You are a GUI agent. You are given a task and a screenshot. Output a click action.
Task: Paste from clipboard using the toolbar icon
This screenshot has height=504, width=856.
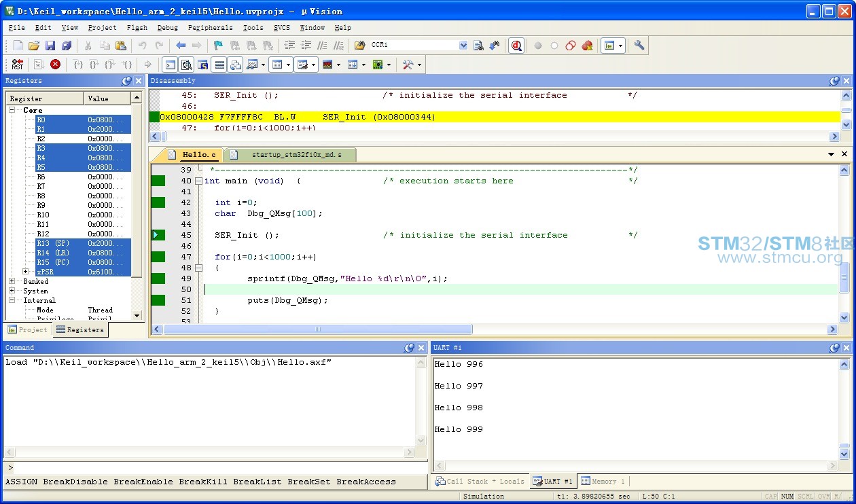pyautogui.click(x=121, y=46)
